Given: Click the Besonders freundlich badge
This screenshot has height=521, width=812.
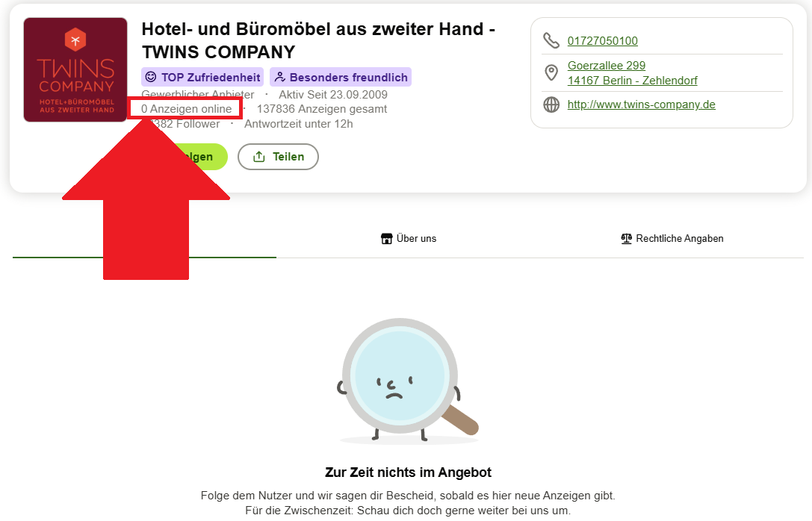Looking at the screenshot, I should (x=341, y=77).
